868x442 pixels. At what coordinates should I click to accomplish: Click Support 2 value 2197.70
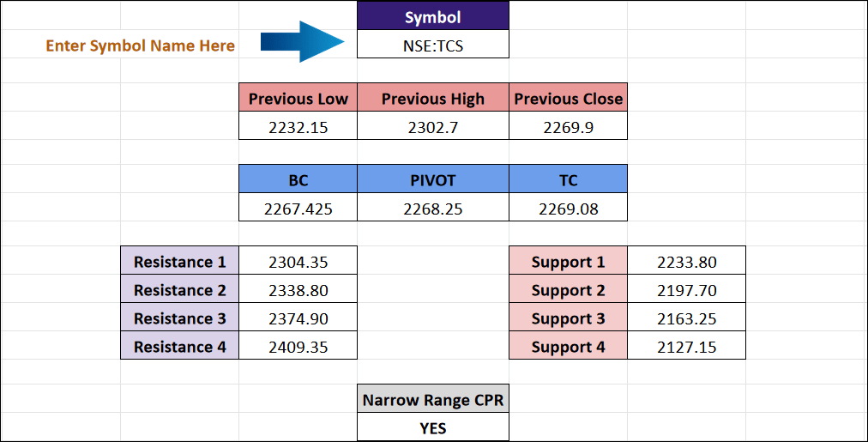tap(686, 288)
